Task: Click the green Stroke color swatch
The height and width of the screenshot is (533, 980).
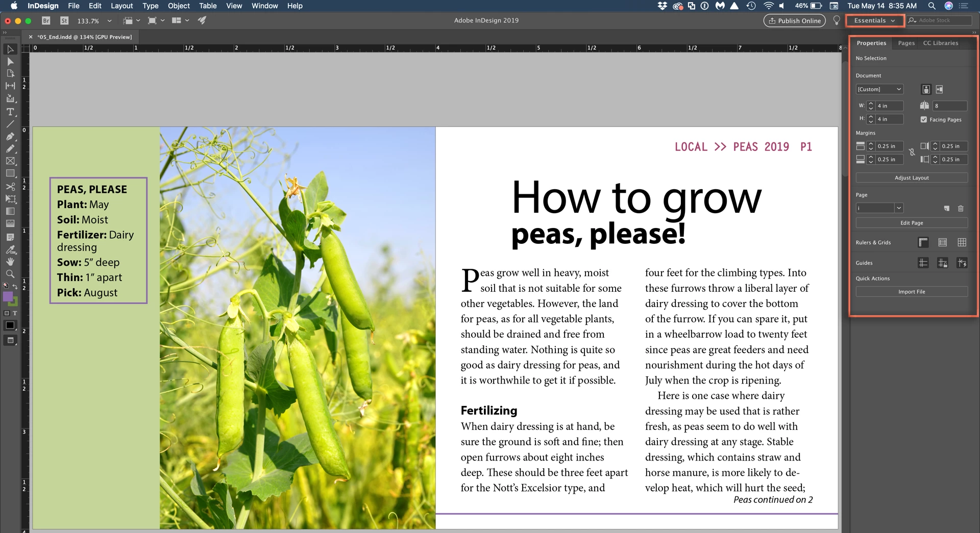Action: (14, 302)
